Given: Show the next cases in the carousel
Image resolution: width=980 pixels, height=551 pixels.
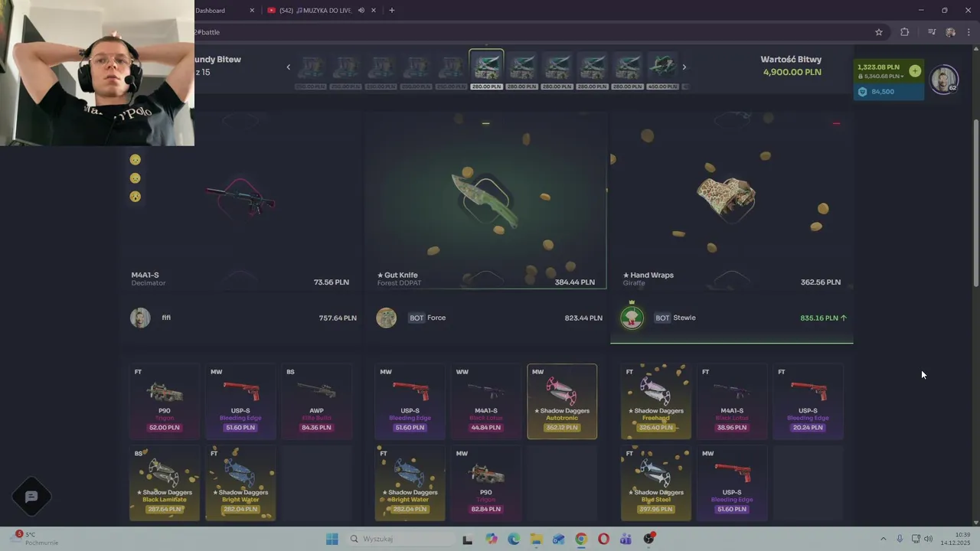Looking at the screenshot, I should [684, 67].
